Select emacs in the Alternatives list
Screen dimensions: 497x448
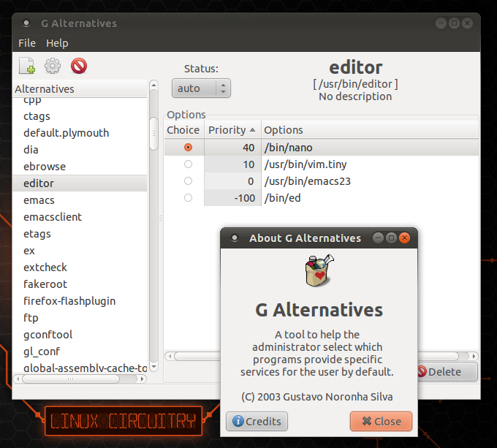80,200
